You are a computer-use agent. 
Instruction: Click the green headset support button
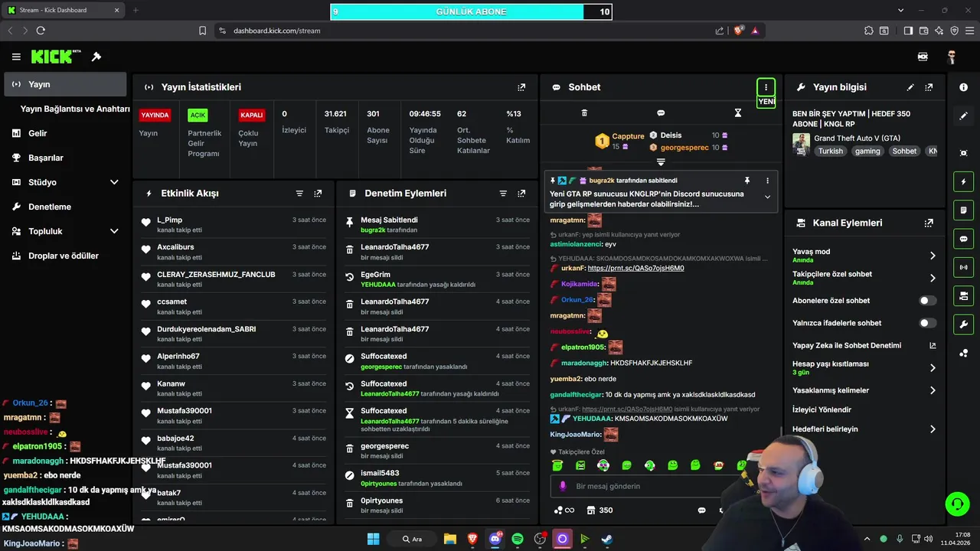pos(957,504)
